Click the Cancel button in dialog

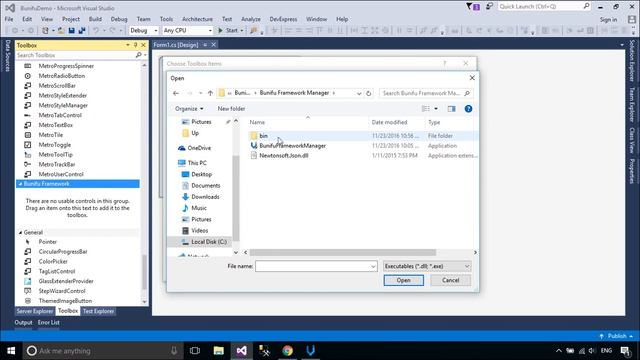450,280
